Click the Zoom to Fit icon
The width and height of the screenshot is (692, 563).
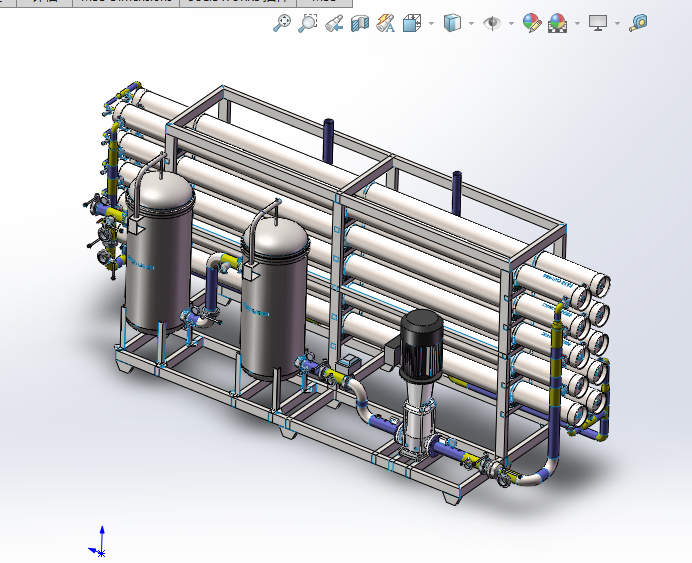(282, 23)
